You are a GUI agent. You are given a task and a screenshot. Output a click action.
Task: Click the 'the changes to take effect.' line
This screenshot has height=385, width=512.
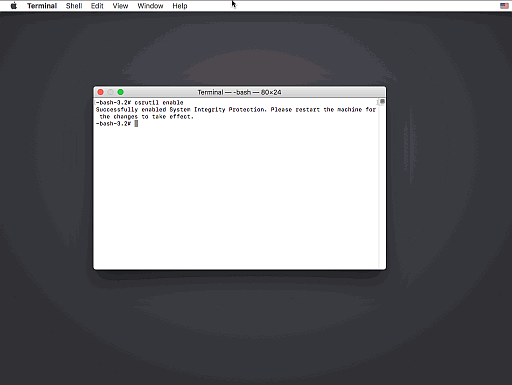coord(146,117)
